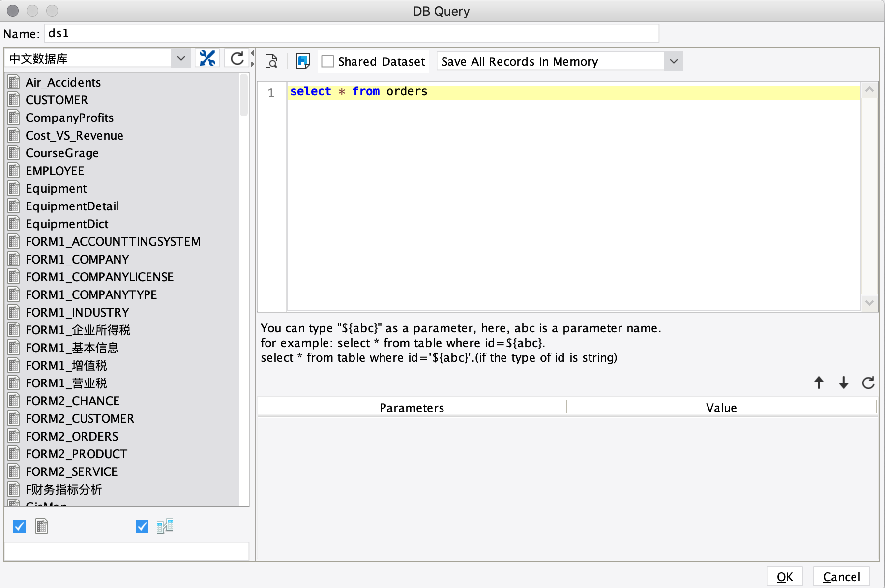Click the view icon beside second bottom checkbox
885x588 pixels.
pyautogui.click(x=165, y=527)
